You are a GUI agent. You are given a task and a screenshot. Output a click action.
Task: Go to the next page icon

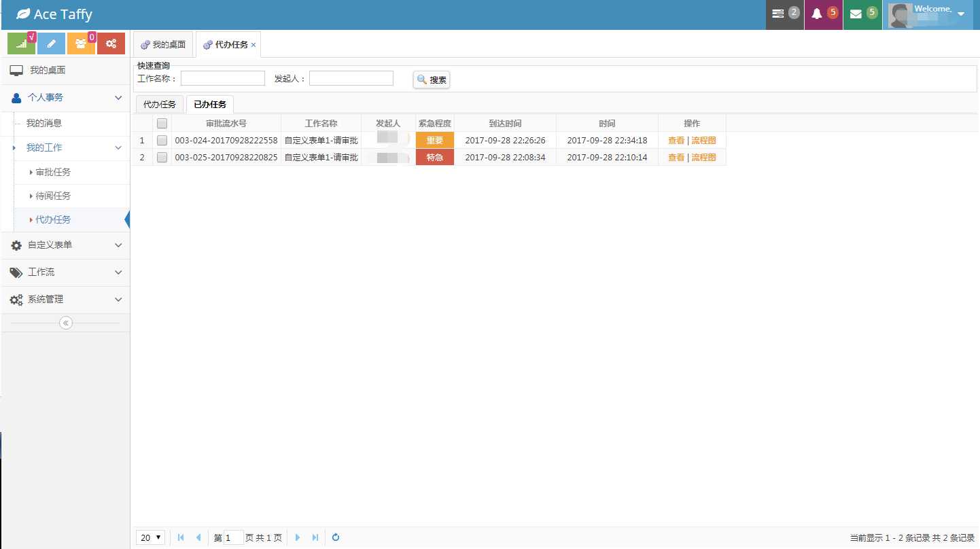[x=298, y=537]
